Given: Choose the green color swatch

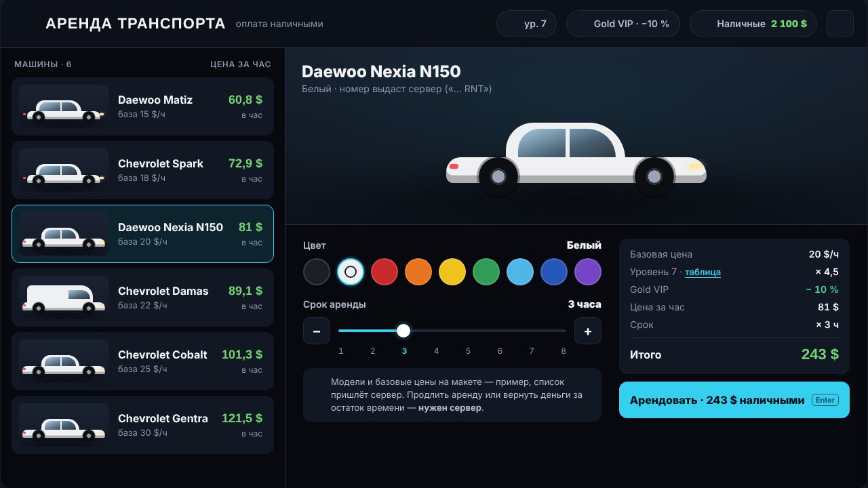Looking at the screenshot, I should [x=486, y=272].
